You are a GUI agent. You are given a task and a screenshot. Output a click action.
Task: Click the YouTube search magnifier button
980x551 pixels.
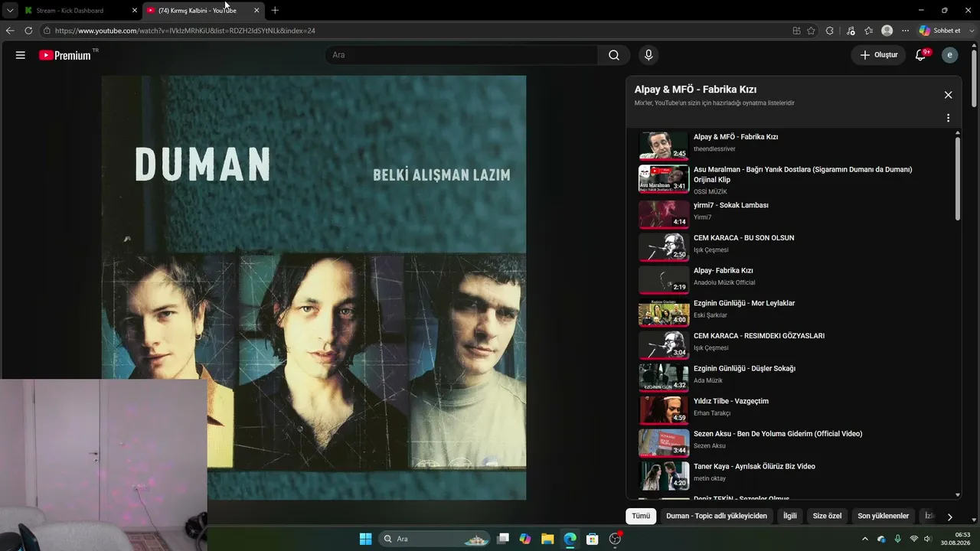click(x=614, y=55)
